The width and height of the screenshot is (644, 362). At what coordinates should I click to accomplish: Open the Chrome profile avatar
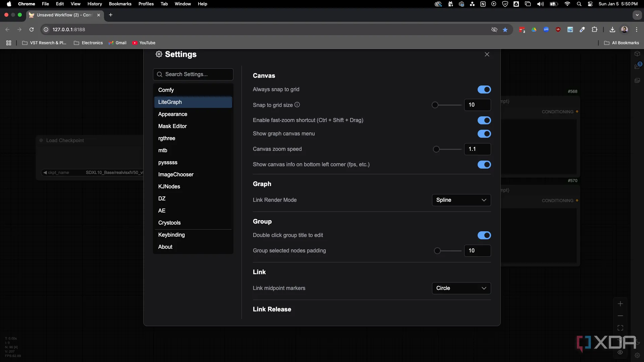pos(625,29)
